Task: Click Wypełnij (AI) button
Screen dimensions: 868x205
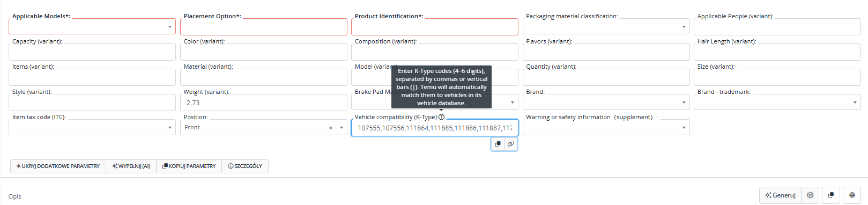Action: click(131, 166)
